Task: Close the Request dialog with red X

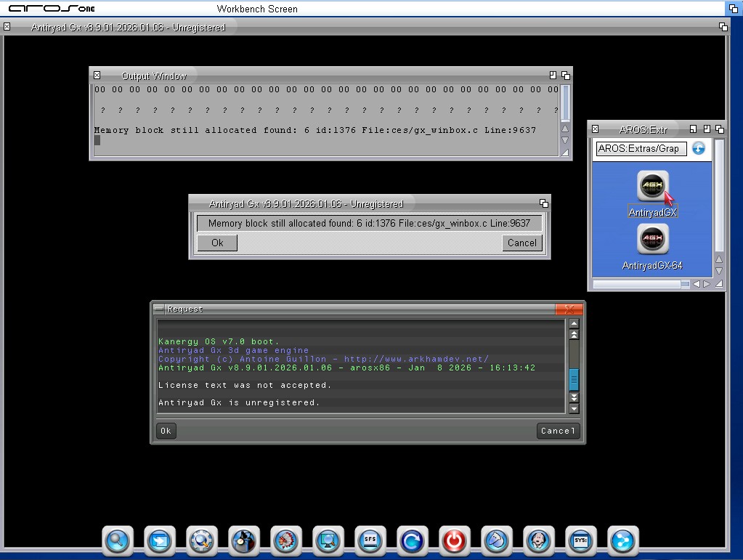Action: [569, 309]
